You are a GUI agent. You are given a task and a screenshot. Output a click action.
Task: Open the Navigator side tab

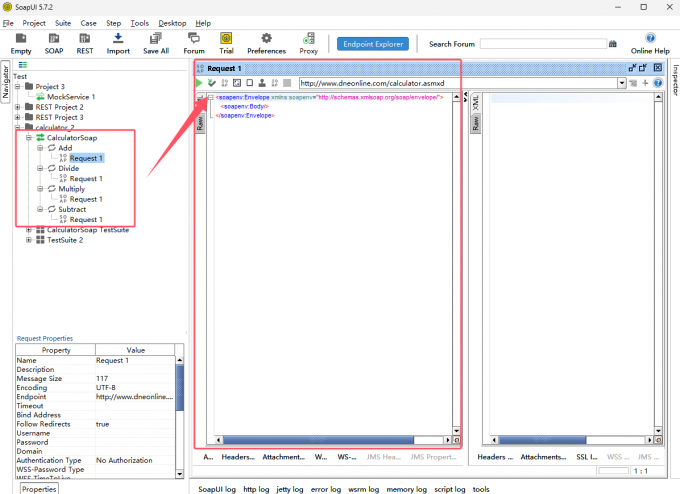pos(5,82)
